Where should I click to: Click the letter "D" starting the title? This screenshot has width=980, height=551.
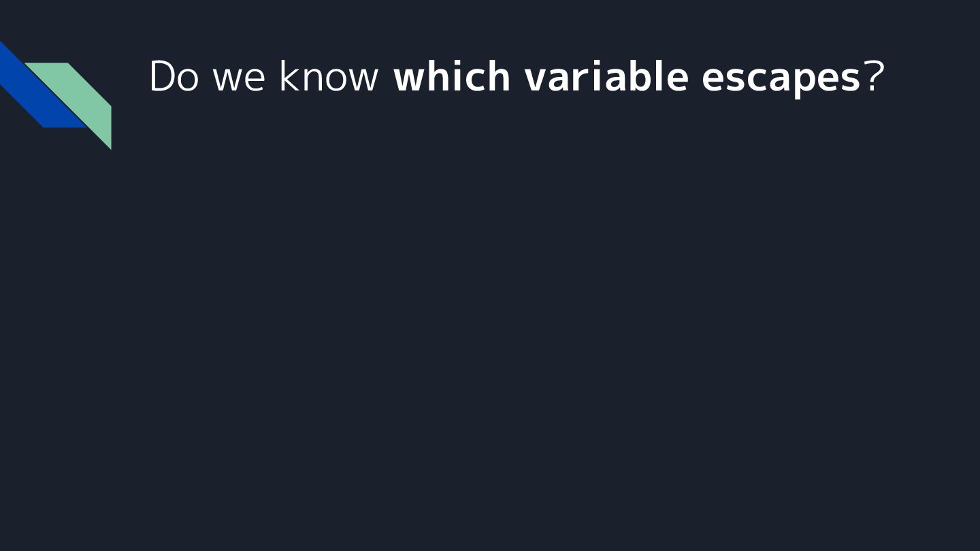pos(162,76)
